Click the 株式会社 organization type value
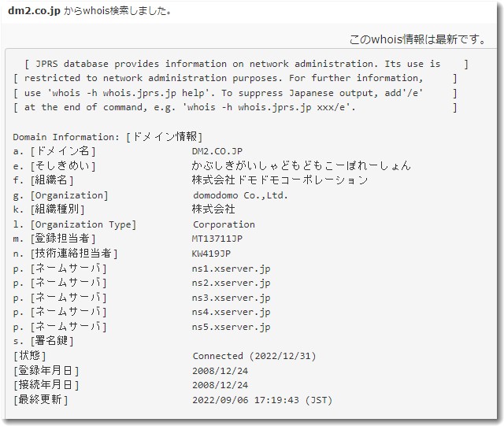Viewport: 504px width, 426px height. coord(213,209)
